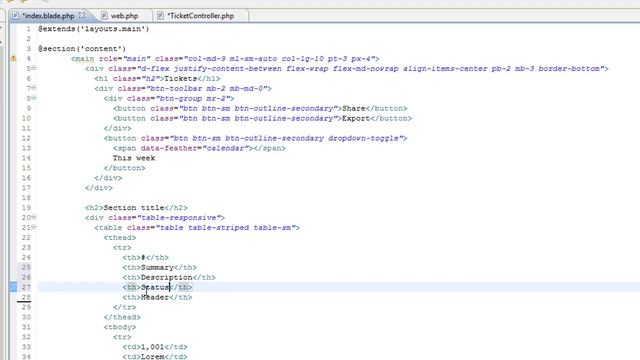640x360 pixels.
Task: Click the Summary header cell text
Action: pos(158,267)
